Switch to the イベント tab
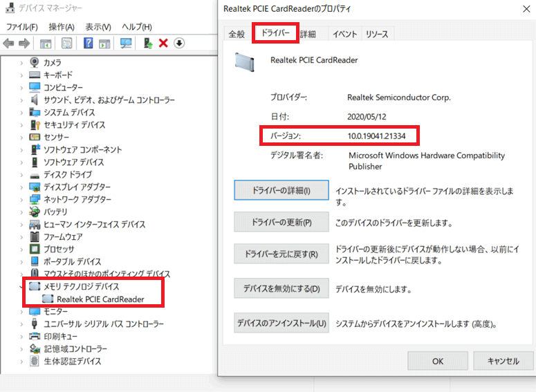 (344, 34)
